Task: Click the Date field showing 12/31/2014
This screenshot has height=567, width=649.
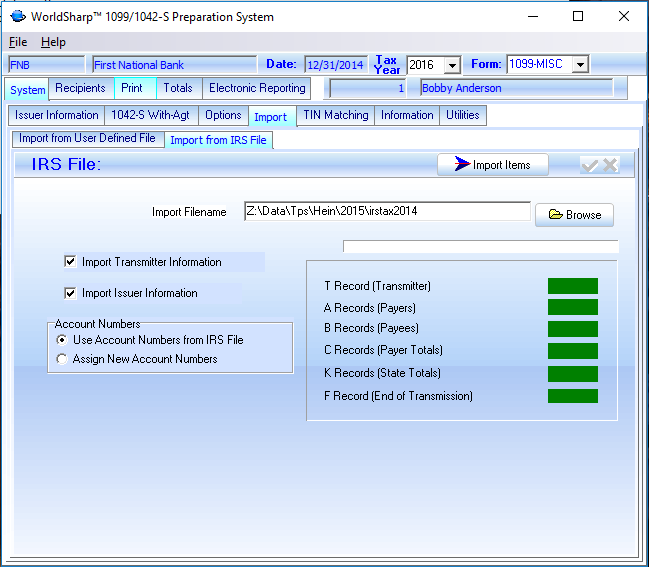Action: (x=335, y=65)
